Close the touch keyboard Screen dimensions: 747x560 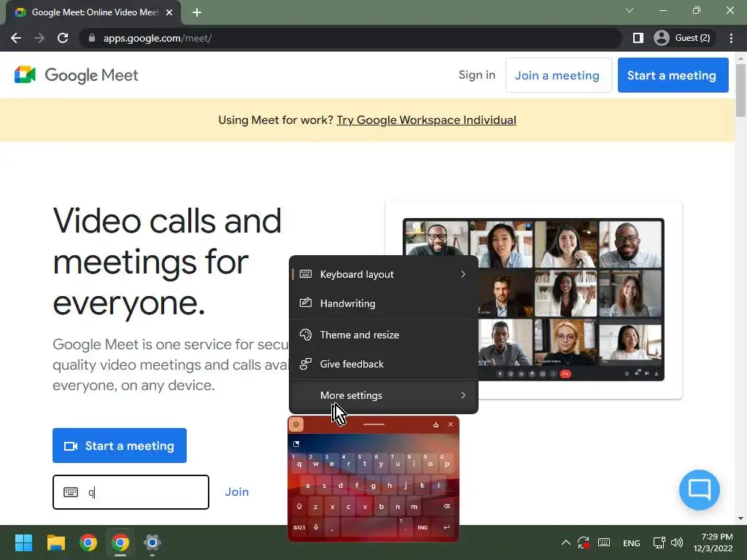(x=450, y=424)
